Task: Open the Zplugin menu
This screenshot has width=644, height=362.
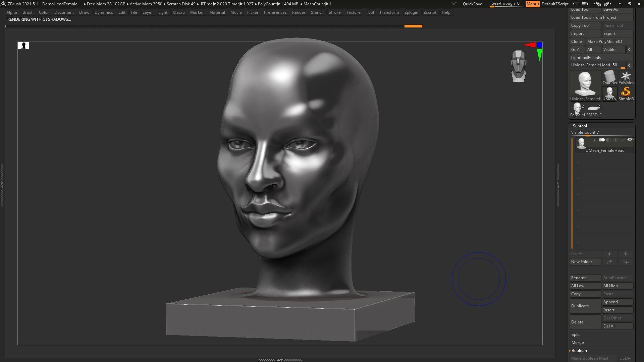Action: [x=411, y=12]
